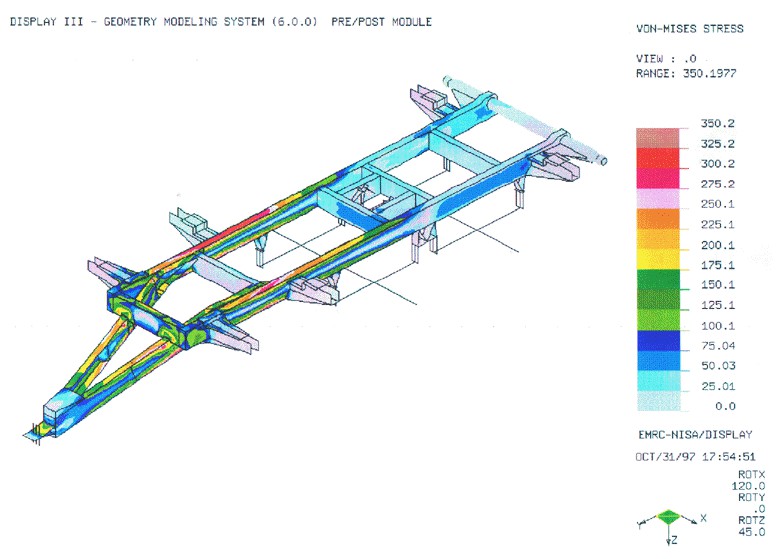Click the VIEW : .0 label
The height and width of the screenshot is (559, 780).
pos(666,58)
